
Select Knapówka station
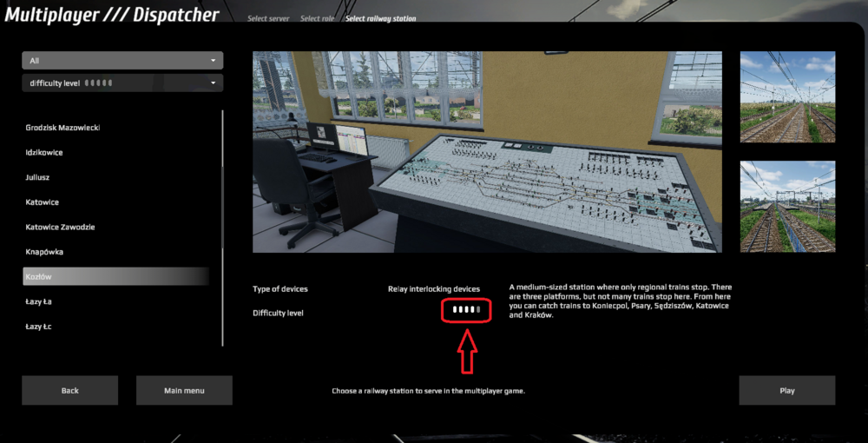(44, 252)
